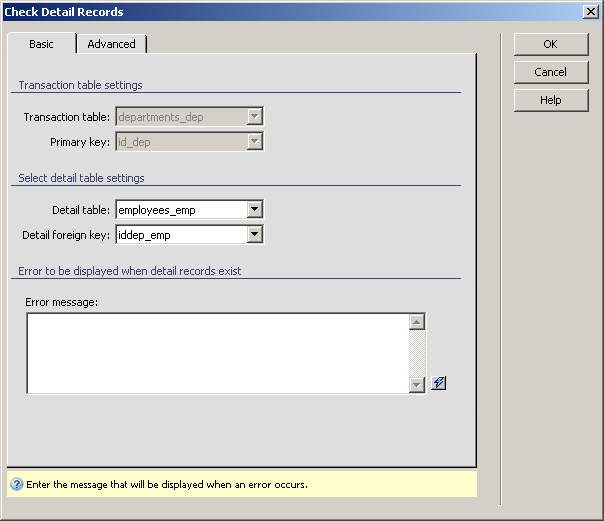
Task: Open Help for this dialog
Action: pyautogui.click(x=550, y=100)
